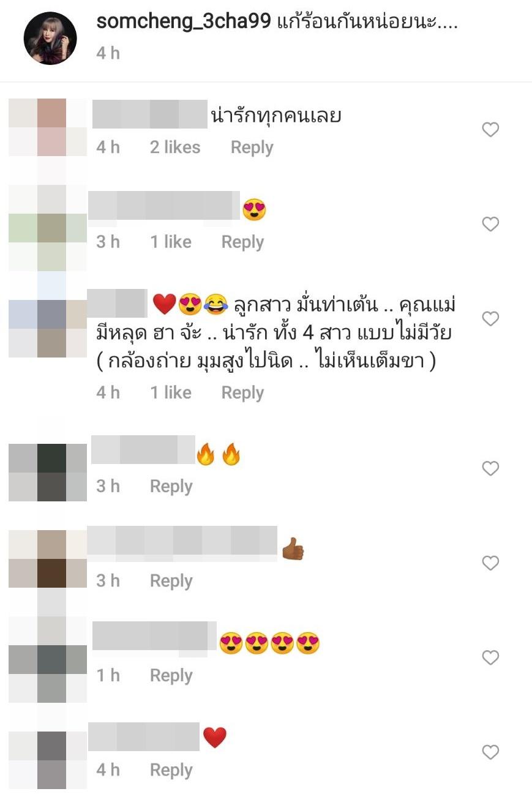The image size is (532, 805).
Task: Open the somcheng_3cha99 profile picture
Action: [x=50, y=39]
